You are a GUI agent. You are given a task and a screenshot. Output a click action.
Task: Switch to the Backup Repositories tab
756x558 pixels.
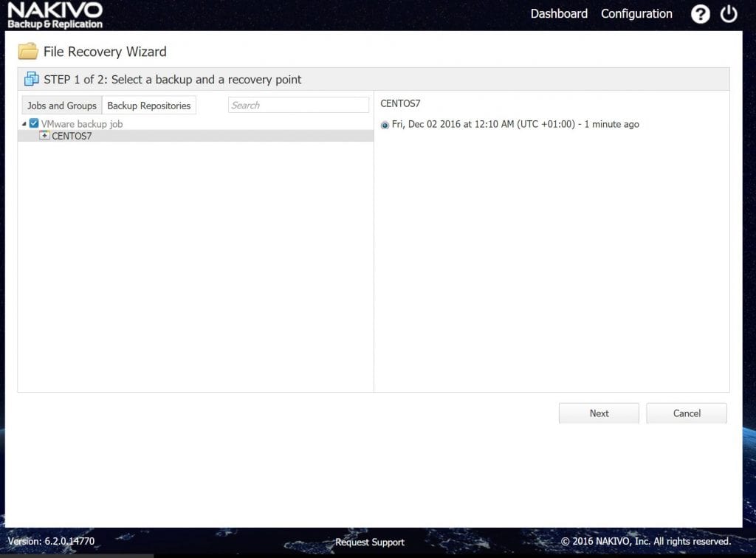point(149,105)
